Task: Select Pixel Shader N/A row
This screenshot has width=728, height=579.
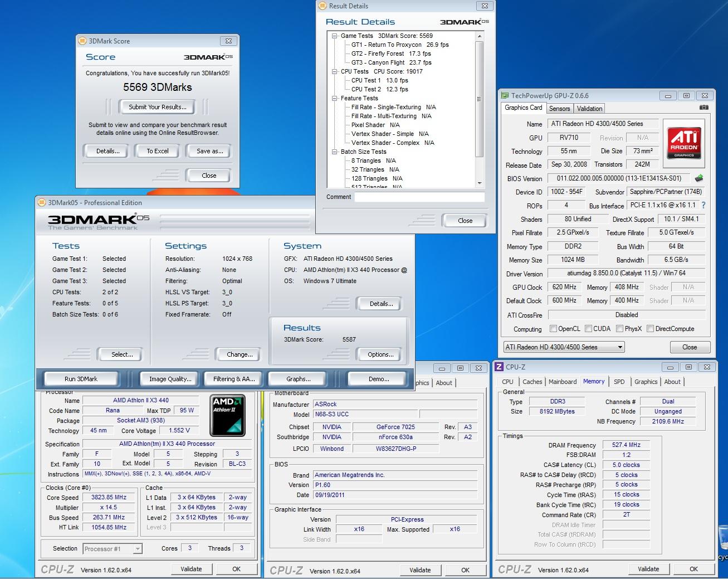Action: (x=375, y=125)
